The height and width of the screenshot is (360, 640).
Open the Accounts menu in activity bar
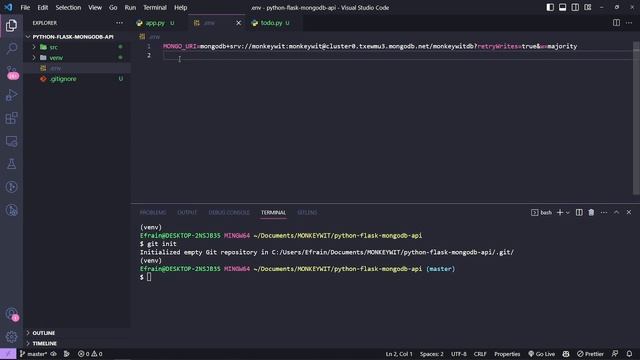(x=11, y=314)
